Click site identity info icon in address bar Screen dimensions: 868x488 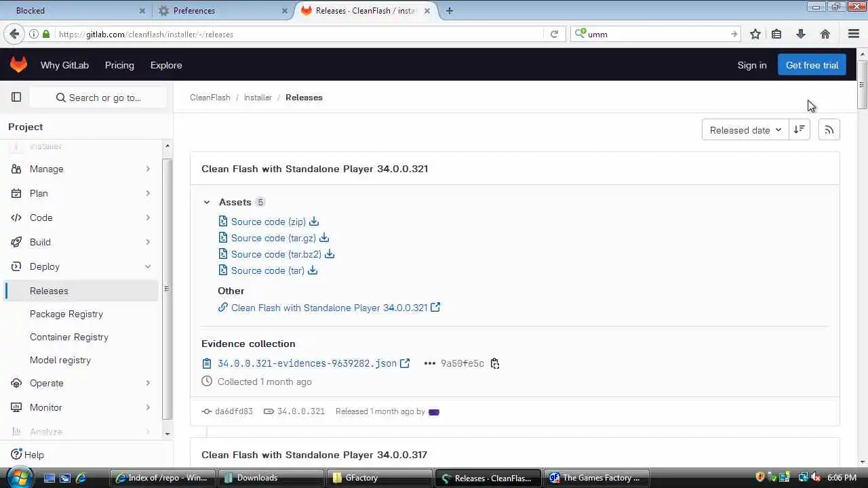point(33,34)
